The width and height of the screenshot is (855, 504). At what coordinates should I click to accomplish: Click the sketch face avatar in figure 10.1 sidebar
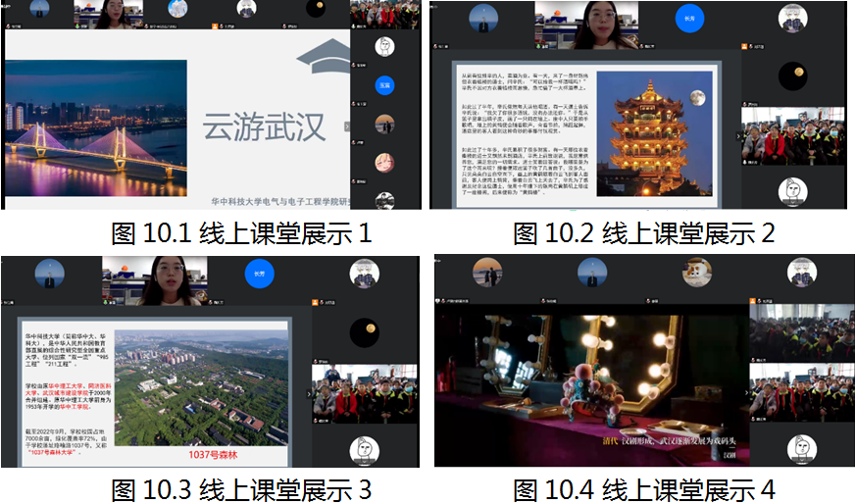pos(384,46)
